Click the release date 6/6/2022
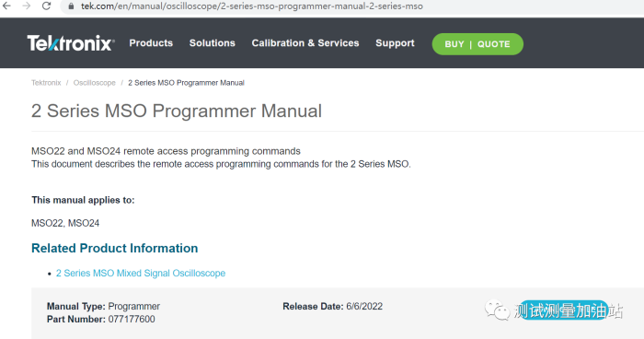This screenshot has width=644, height=339. [x=364, y=307]
